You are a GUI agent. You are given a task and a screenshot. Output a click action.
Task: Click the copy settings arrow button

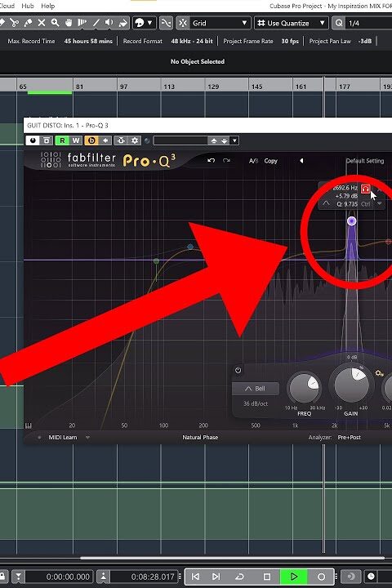[x=105, y=140]
